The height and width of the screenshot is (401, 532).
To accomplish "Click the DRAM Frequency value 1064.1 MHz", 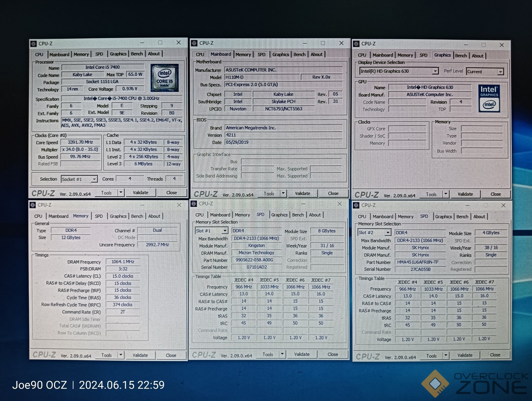I will (x=123, y=262).
